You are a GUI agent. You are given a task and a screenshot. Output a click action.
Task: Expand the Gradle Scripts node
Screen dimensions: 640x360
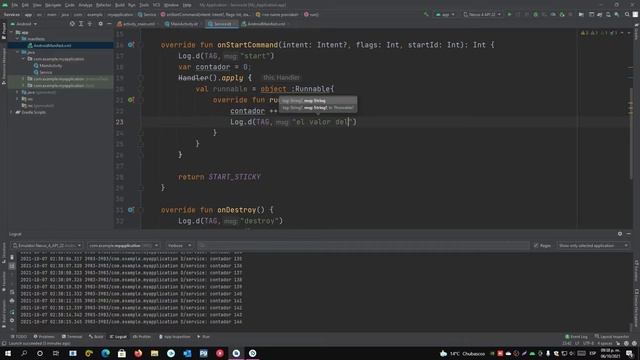12,112
